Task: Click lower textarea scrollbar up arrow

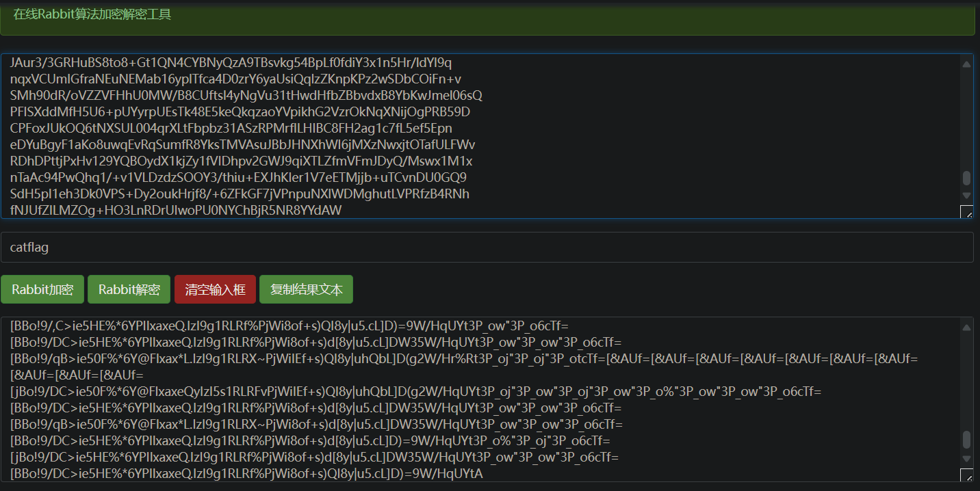Action: pos(966,327)
